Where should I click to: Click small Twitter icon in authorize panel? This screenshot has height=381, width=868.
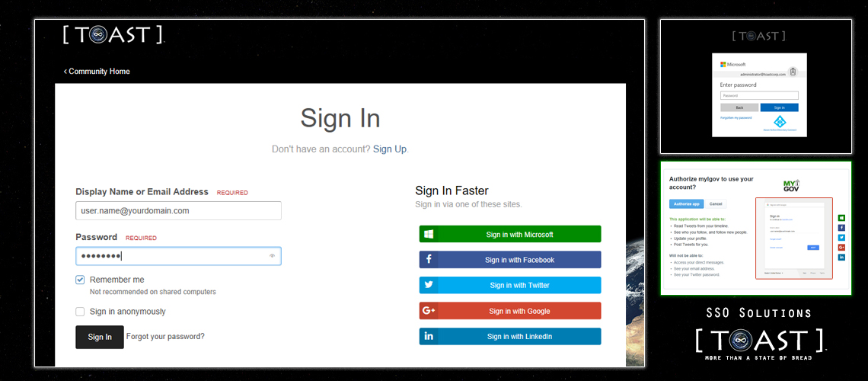pos(841,238)
